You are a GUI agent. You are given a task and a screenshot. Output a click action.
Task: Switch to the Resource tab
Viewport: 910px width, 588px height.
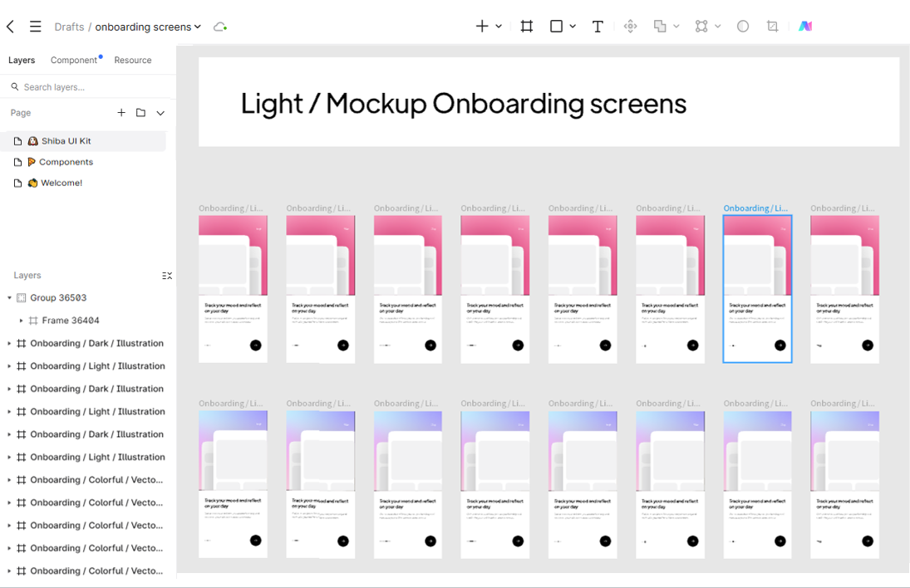pyautogui.click(x=133, y=60)
